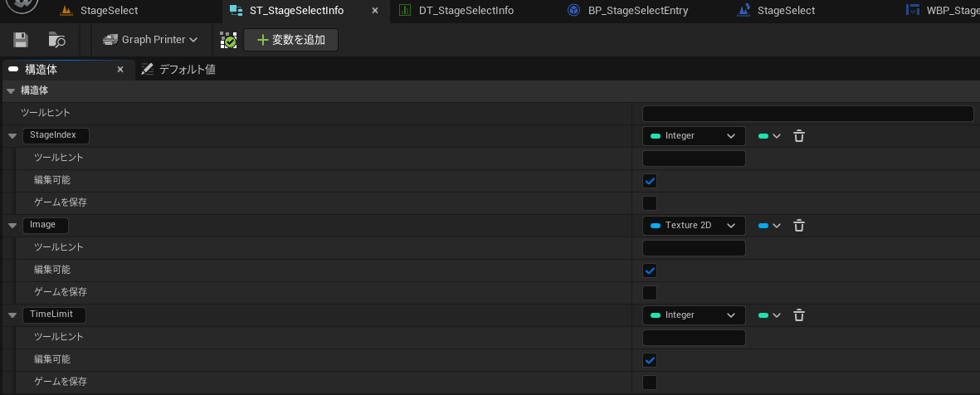Enable ゲームを保存 for Image variable
980x395 pixels.
coord(650,293)
